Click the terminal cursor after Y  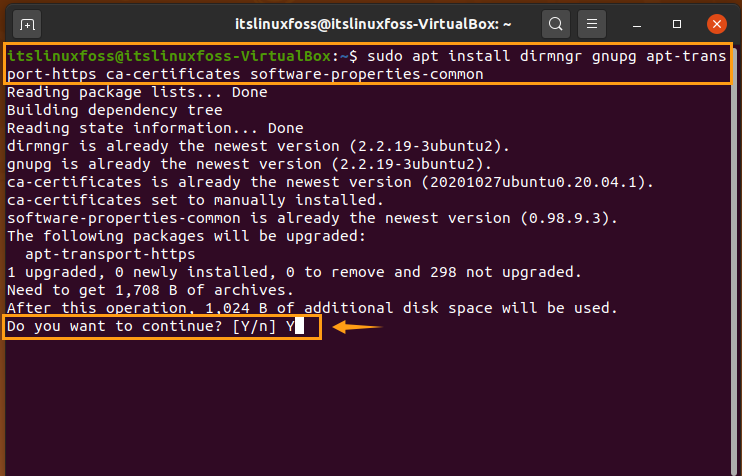pos(300,326)
